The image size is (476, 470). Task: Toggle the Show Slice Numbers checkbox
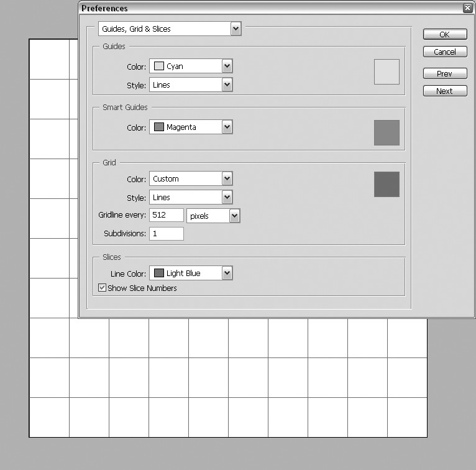click(x=103, y=287)
